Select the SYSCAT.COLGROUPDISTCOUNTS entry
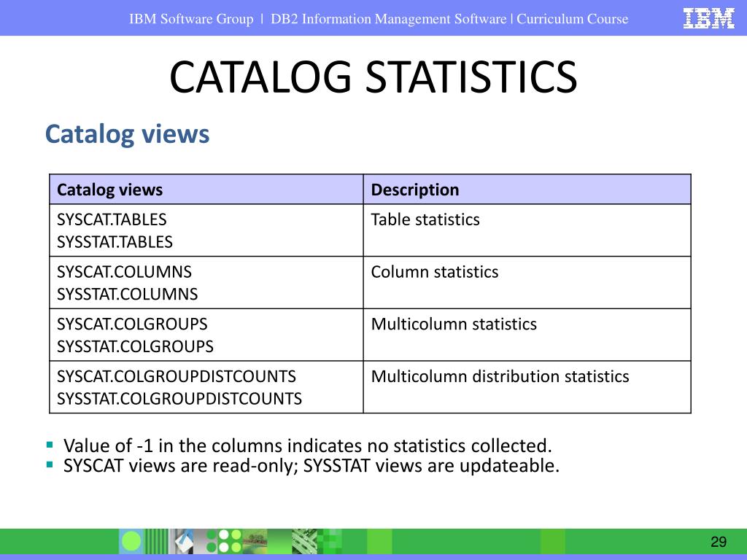This screenshot has height=560, width=747. [x=177, y=377]
